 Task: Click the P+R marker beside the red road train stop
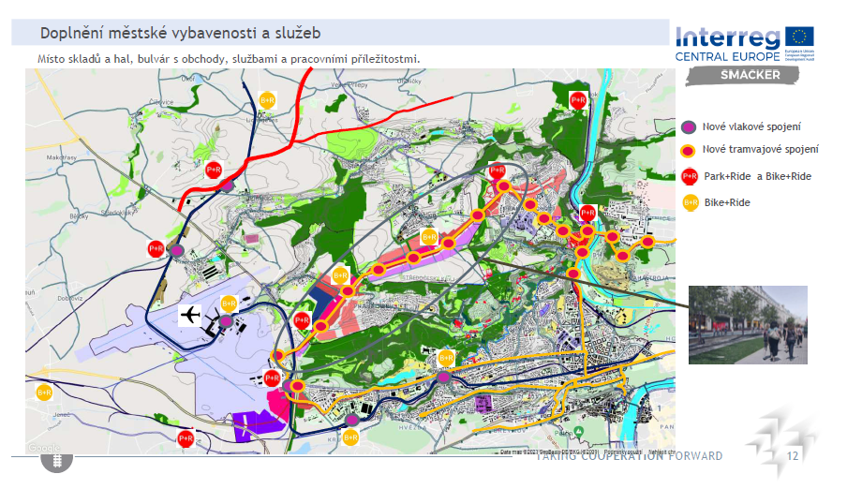214,170
